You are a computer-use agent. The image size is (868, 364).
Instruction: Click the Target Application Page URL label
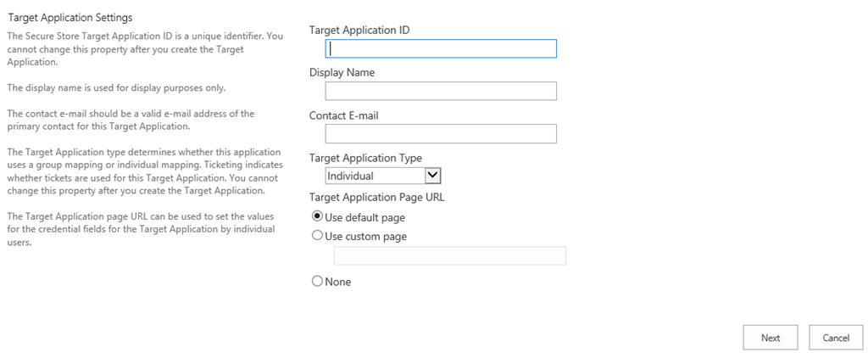376,198
